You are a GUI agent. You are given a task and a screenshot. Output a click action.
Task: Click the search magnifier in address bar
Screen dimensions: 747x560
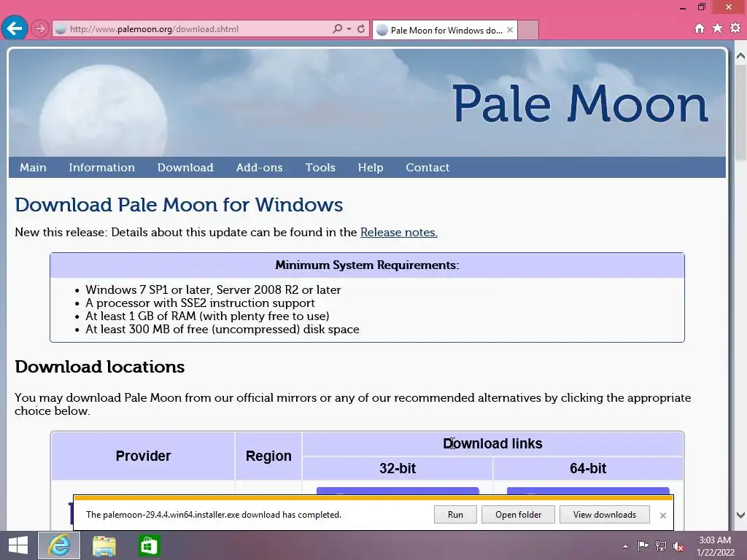(x=337, y=28)
